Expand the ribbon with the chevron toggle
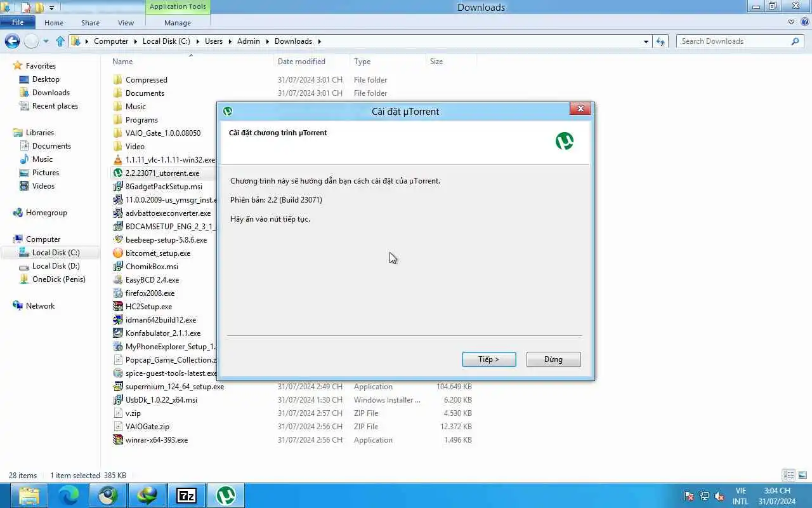 [791, 22]
